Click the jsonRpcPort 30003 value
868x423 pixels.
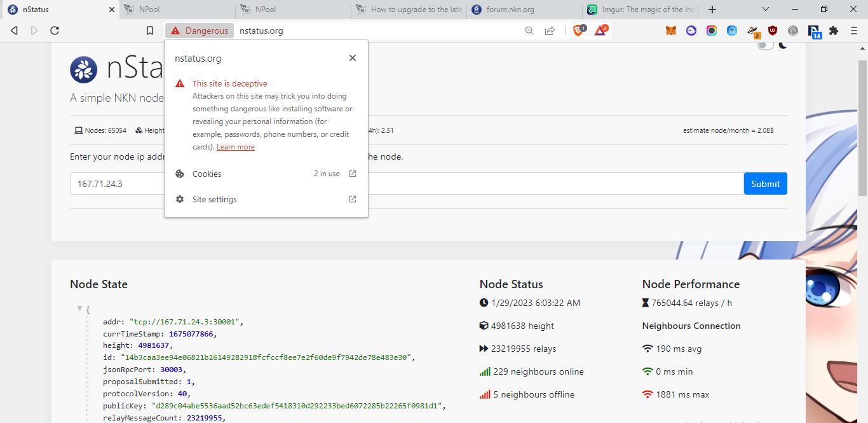pos(172,370)
